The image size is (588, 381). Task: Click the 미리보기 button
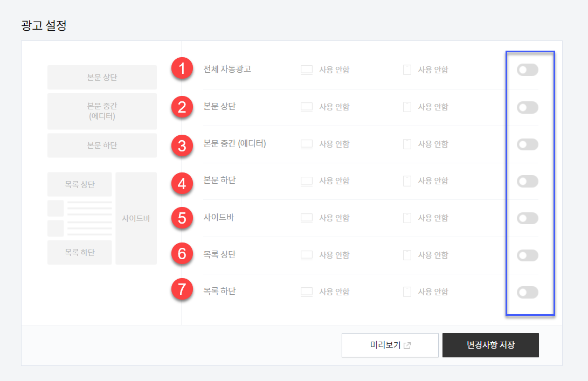tap(390, 345)
